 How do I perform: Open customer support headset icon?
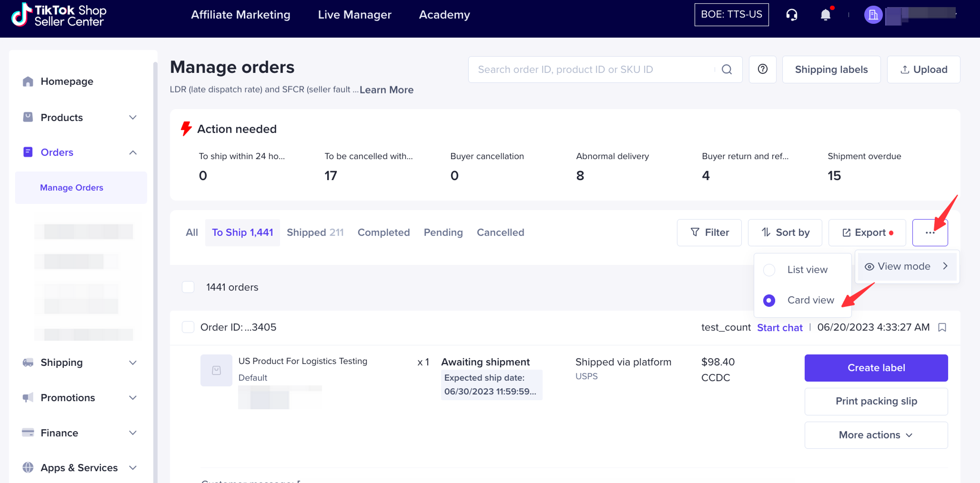[792, 15]
